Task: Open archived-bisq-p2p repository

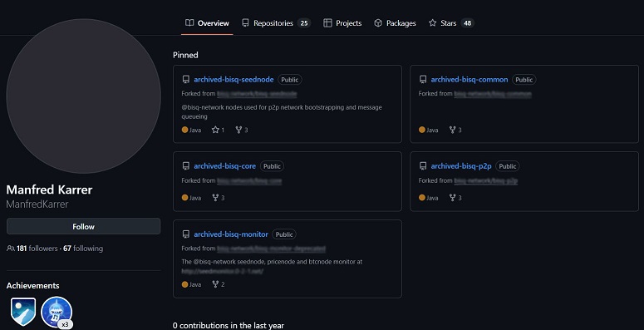Action: pos(461,166)
